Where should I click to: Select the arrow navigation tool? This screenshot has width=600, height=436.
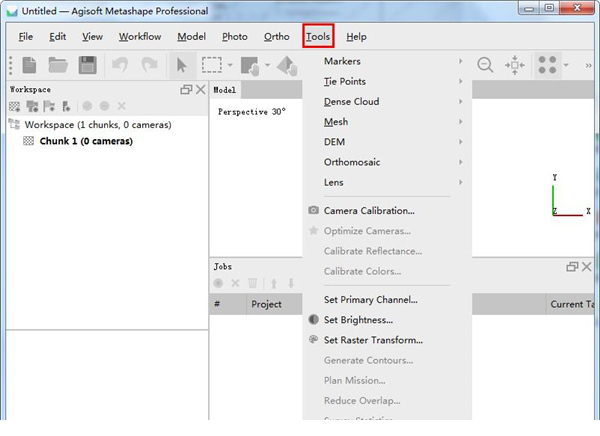[x=182, y=65]
